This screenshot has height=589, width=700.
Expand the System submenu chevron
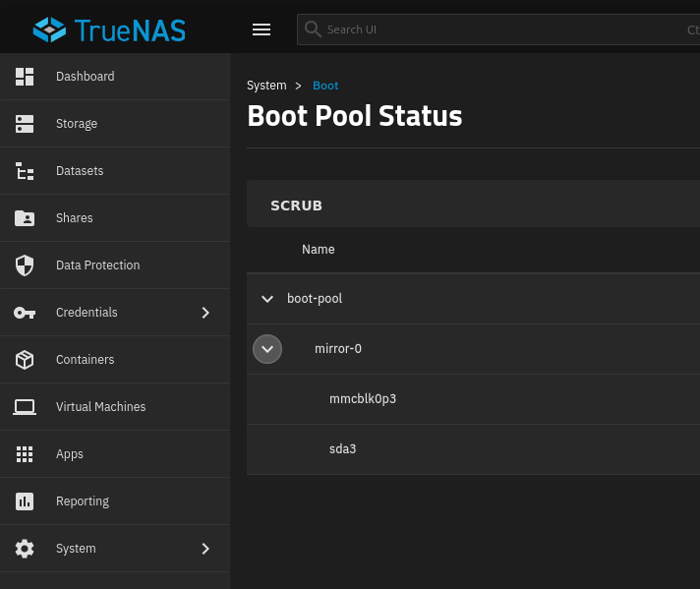205,549
